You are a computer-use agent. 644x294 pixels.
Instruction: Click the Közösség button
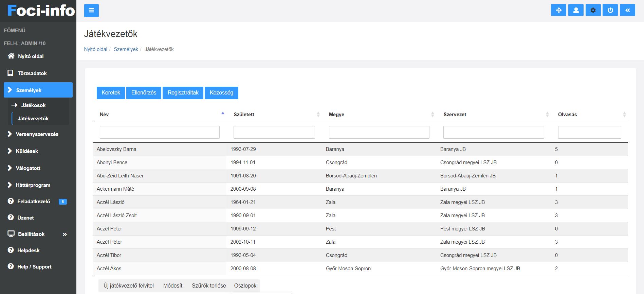221,93
